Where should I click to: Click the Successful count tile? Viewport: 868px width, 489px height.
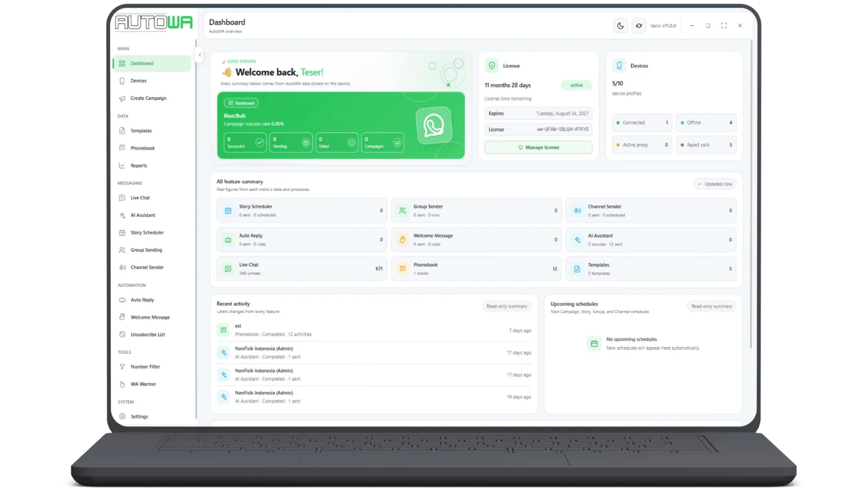(245, 142)
